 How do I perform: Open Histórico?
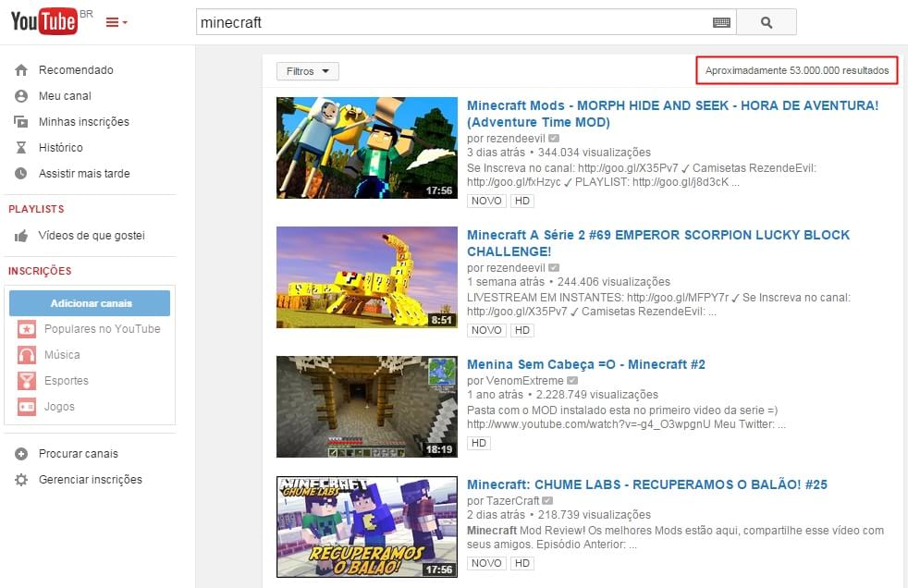tap(61, 148)
